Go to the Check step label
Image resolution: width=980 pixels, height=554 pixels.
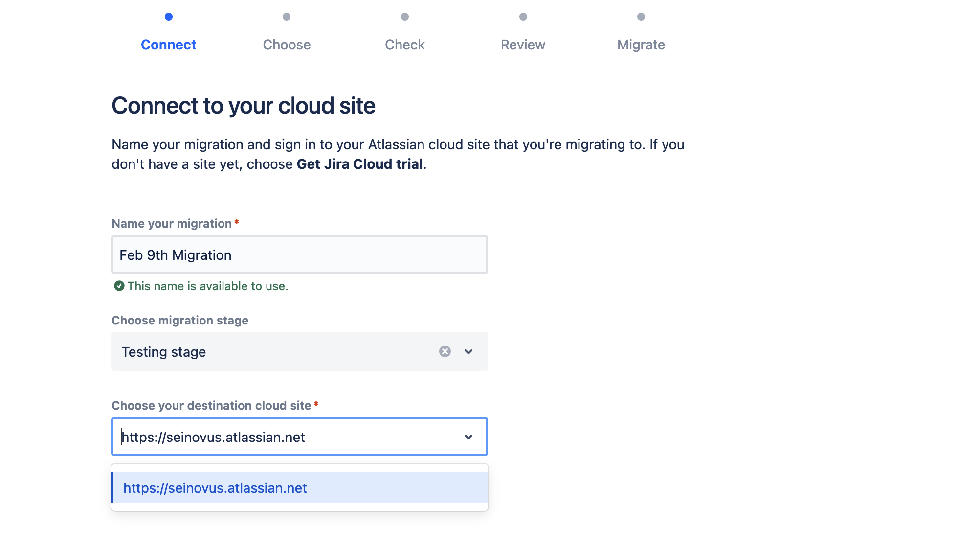tap(405, 45)
